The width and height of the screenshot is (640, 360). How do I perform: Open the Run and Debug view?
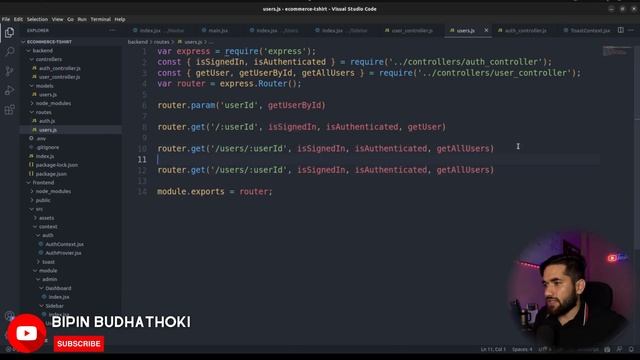(9, 90)
